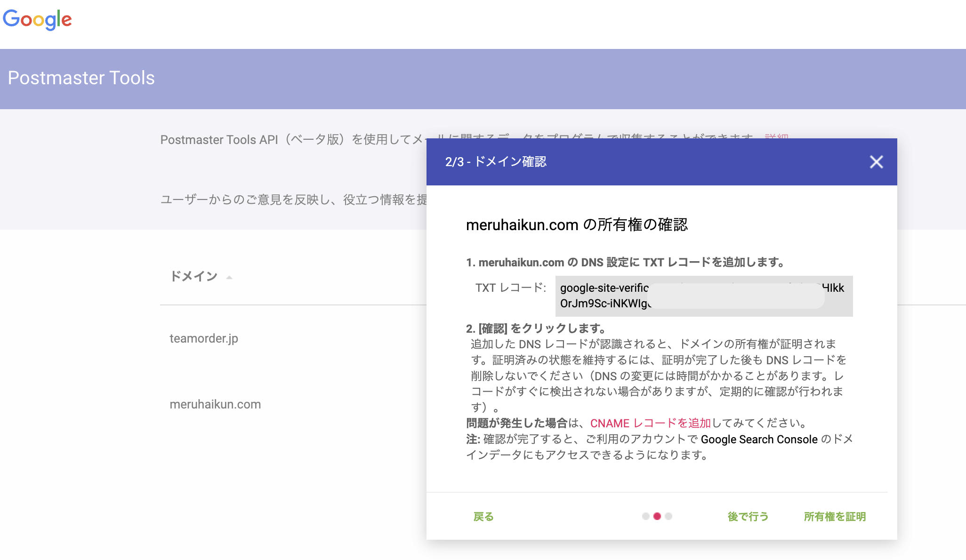Screen dimensions: 966x560
Task: Click the ドメイン column header
Action: tap(194, 277)
